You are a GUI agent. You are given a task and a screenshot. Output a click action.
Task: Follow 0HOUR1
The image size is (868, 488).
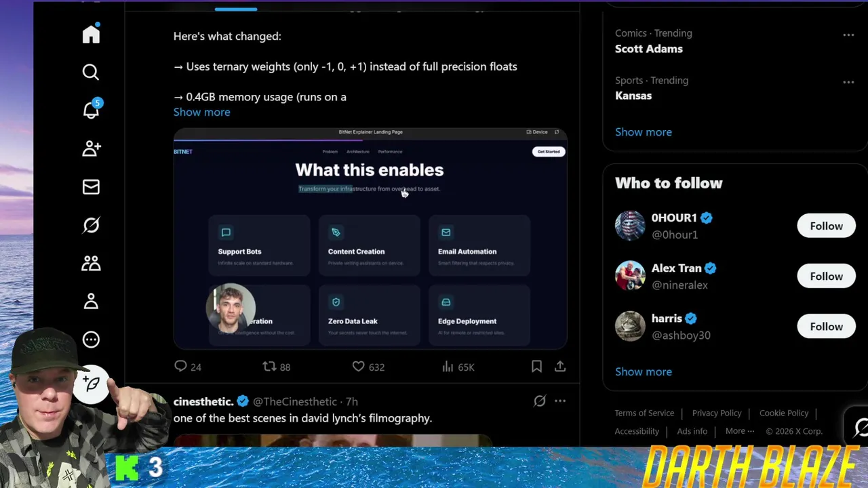click(x=826, y=226)
